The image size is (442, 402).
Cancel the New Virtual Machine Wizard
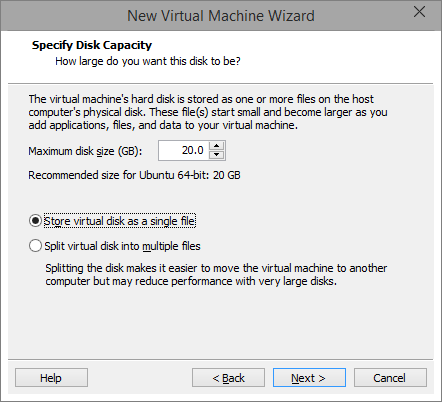(x=390, y=378)
